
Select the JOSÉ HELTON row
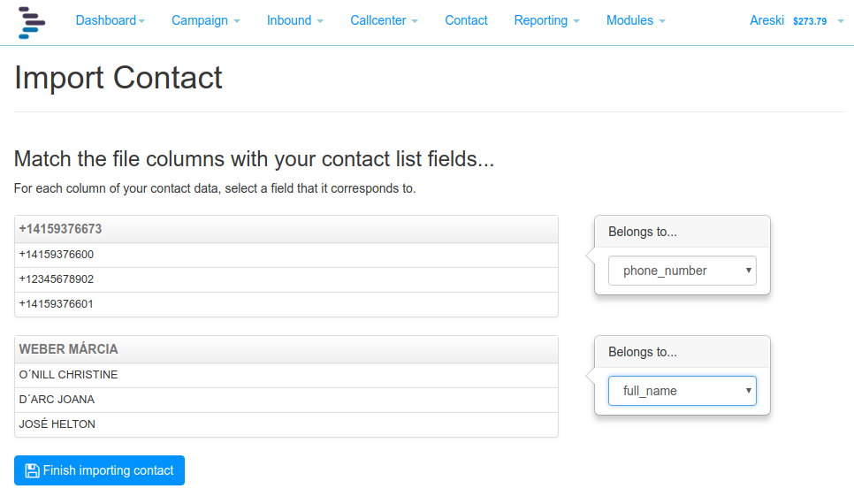tap(286, 424)
